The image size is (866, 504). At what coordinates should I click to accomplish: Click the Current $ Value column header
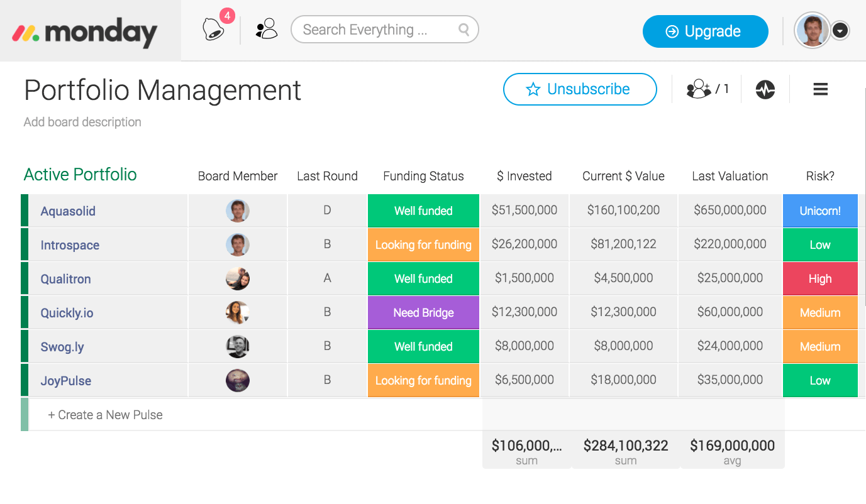[623, 176]
